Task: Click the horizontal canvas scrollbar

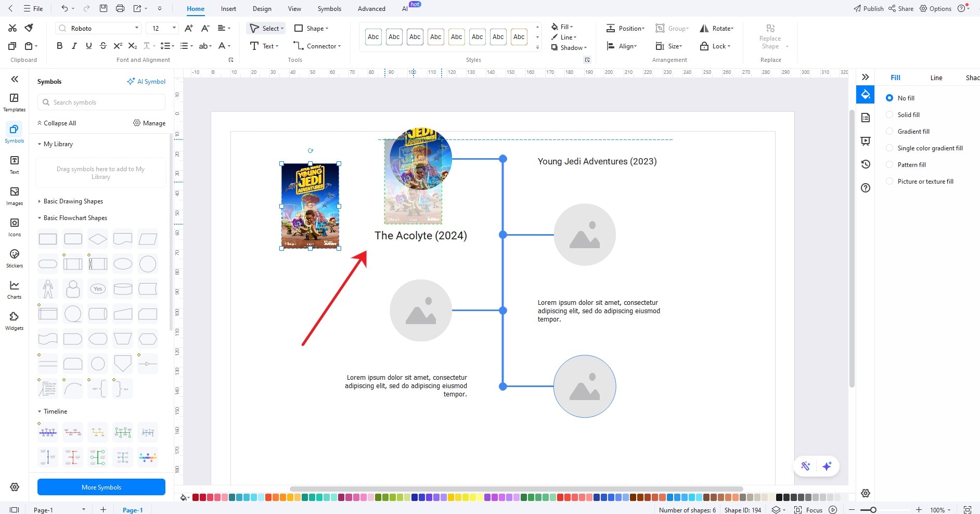Action: click(x=516, y=489)
